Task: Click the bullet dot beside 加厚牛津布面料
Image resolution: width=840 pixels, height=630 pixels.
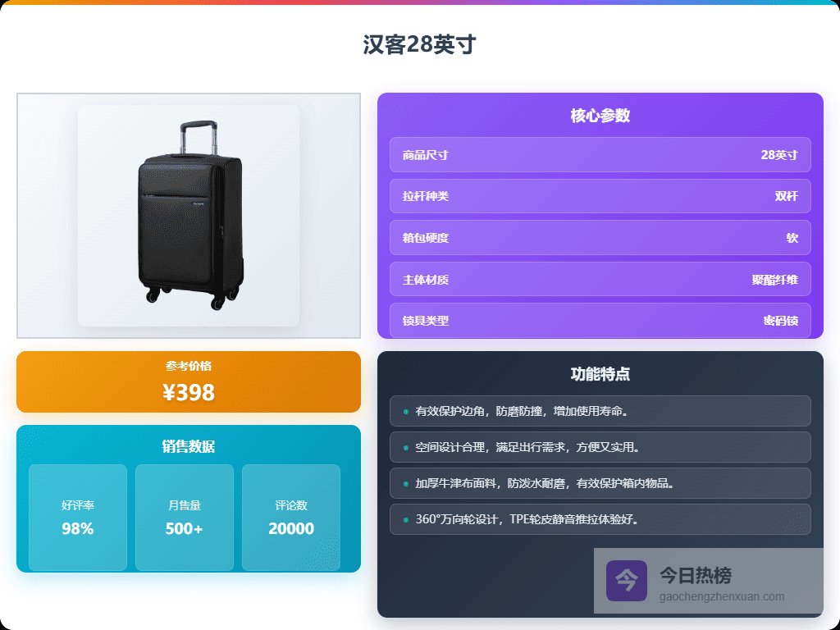Action: pos(405,484)
